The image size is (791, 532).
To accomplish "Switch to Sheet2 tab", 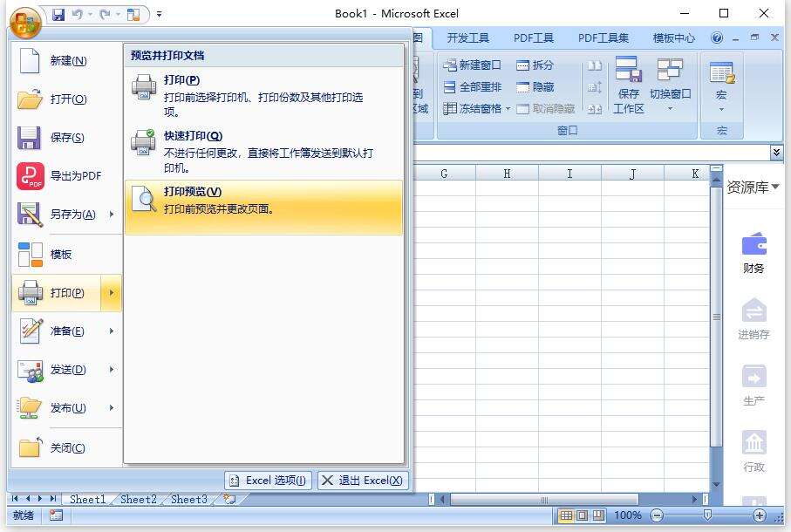I will click(x=138, y=499).
